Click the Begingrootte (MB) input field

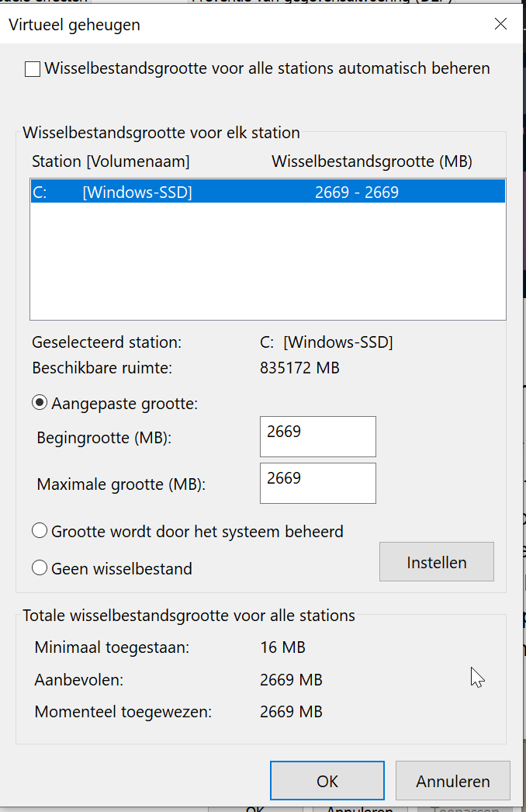pos(317,436)
